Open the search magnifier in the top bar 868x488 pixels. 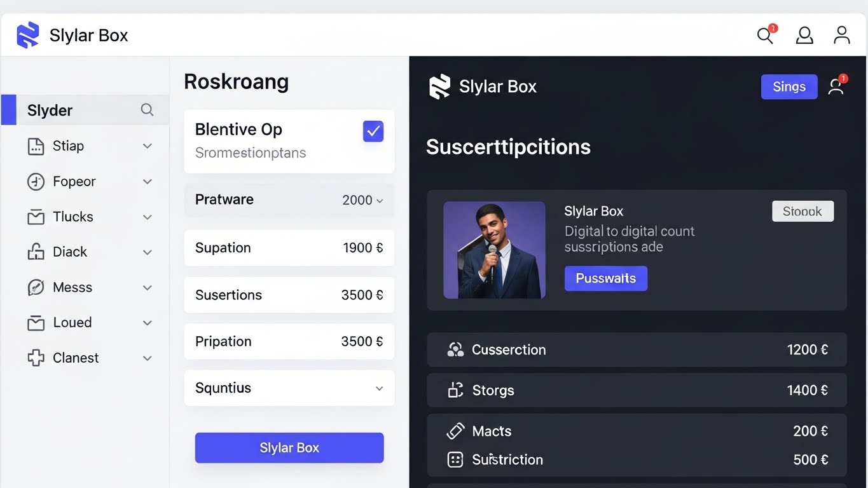click(764, 35)
